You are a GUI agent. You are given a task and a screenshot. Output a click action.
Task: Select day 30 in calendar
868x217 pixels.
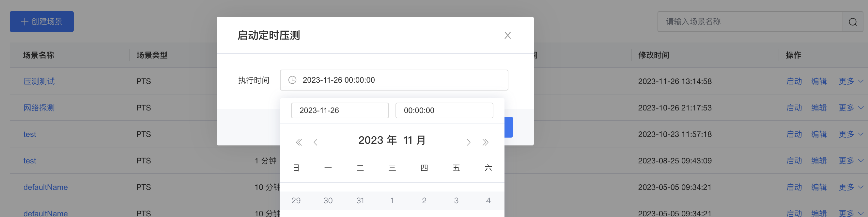click(328, 200)
